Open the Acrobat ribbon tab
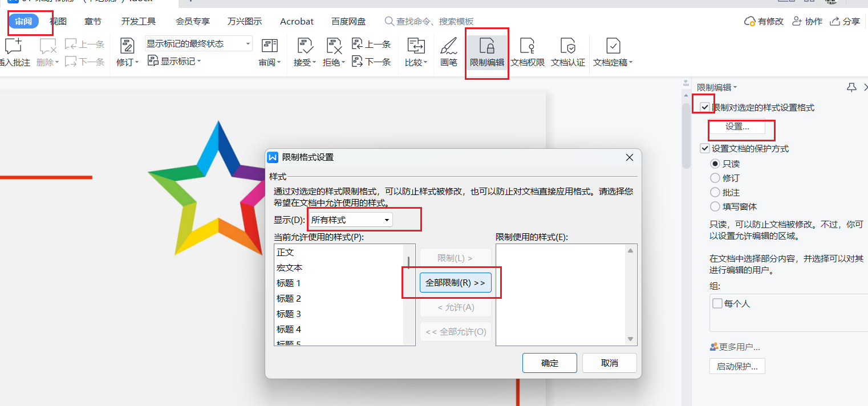The image size is (868, 406). (296, 21)
